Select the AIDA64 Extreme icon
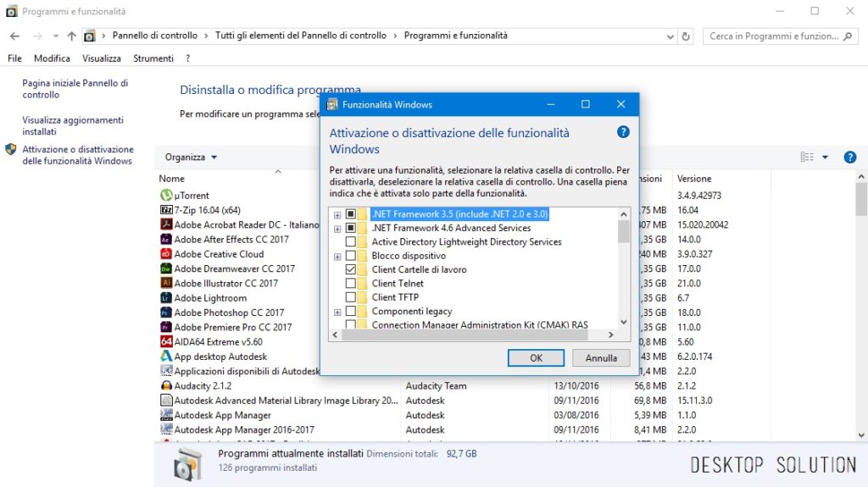868x487 pixels. point(166,341)
